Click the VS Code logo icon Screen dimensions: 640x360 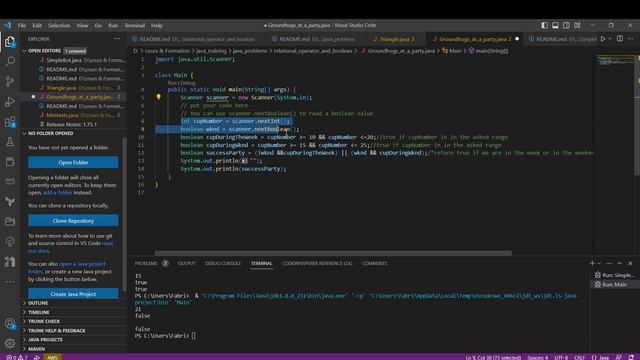click(8, 25)
